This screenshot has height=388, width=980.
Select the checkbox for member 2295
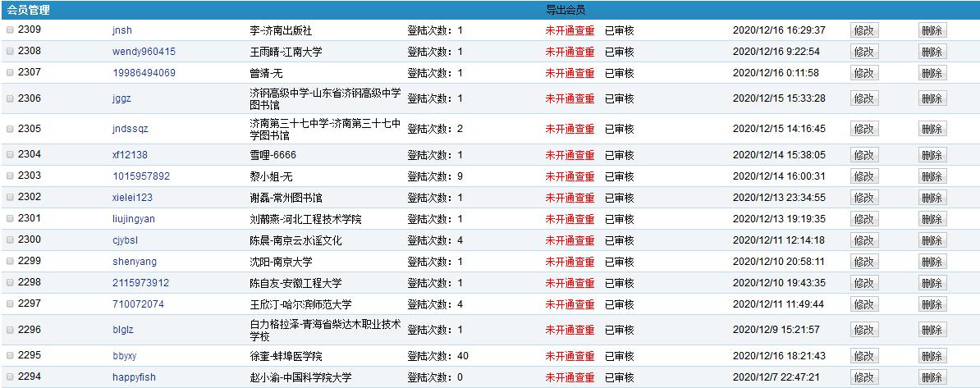click(10, 357)
